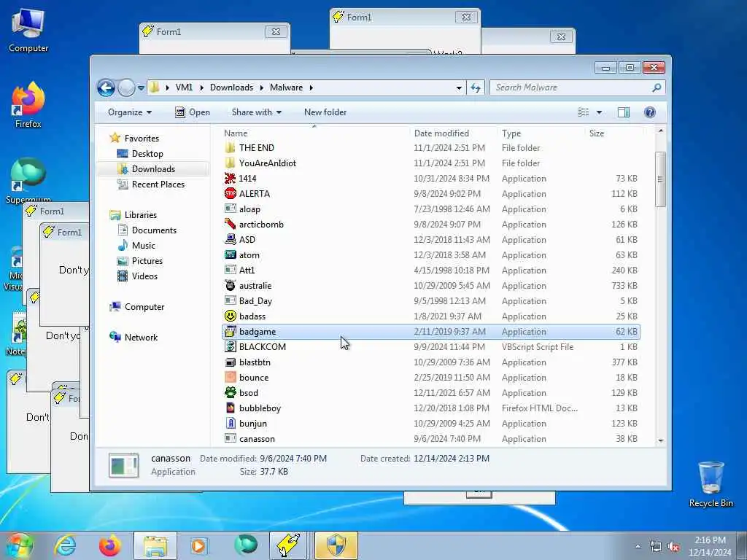Change your view icon in toolbar
The width and height of the screenshot is (747, 560).
[584, 112]
